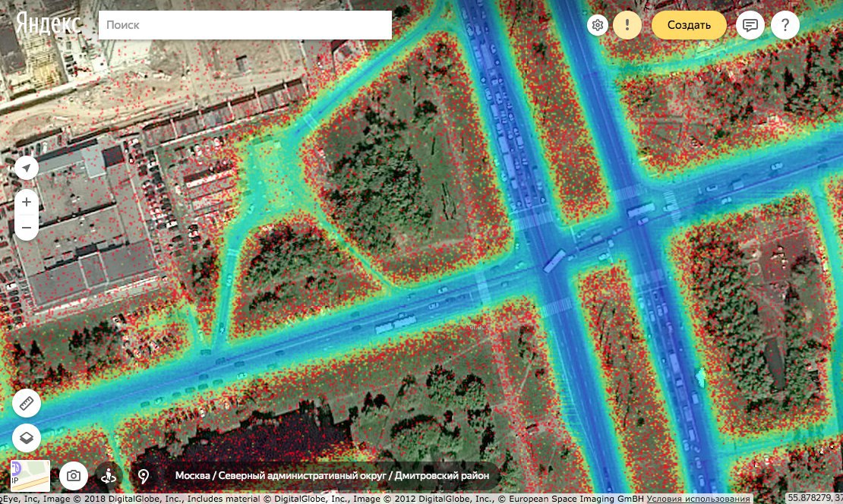Click into the Поиск search field
This screenshot has height=504, width=843.
[x=245, y=25]
